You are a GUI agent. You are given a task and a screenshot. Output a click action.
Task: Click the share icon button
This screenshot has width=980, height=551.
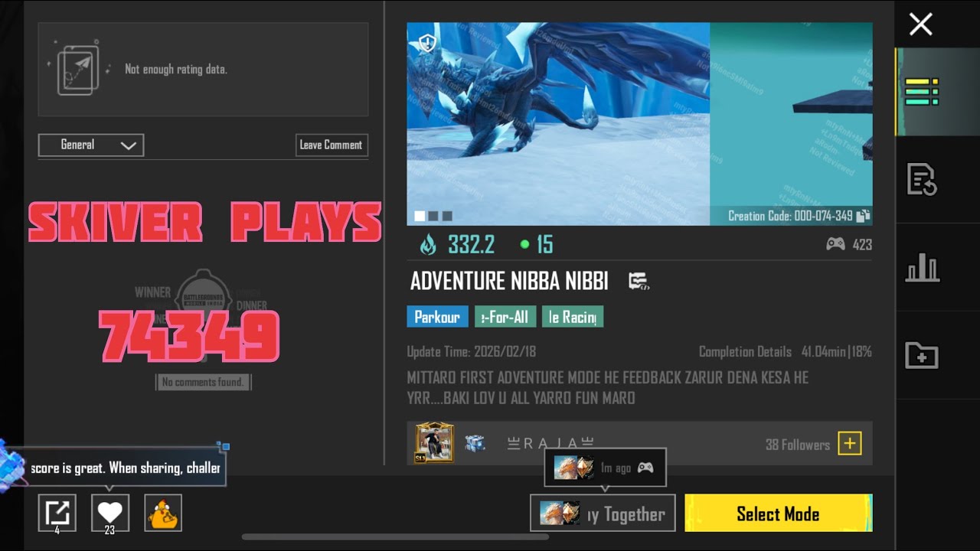(57, 513)
